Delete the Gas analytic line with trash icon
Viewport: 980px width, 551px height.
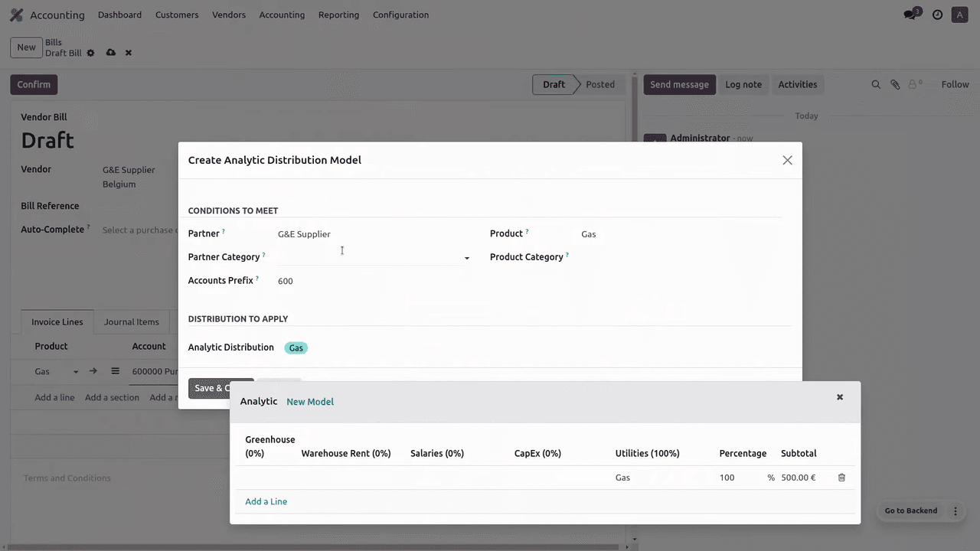tap(841, 478)
